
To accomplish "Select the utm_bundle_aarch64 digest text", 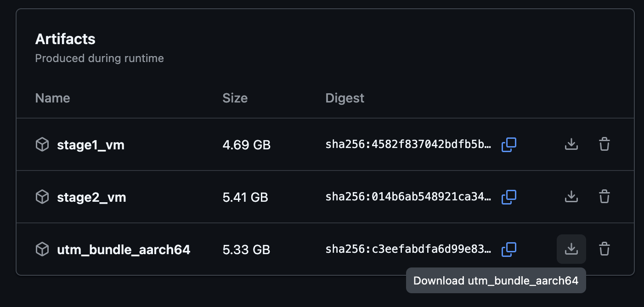I will click(408, 250).
